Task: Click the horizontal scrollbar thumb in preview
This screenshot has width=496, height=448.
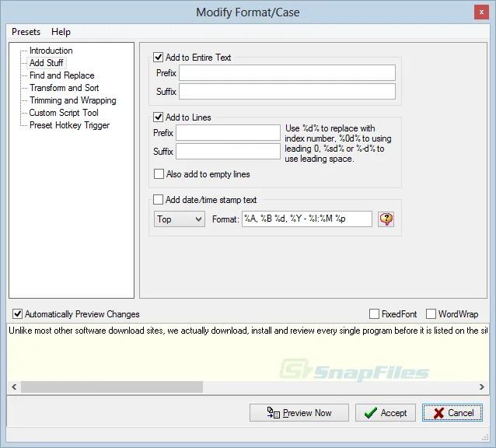Action: [x=112, y=387]
